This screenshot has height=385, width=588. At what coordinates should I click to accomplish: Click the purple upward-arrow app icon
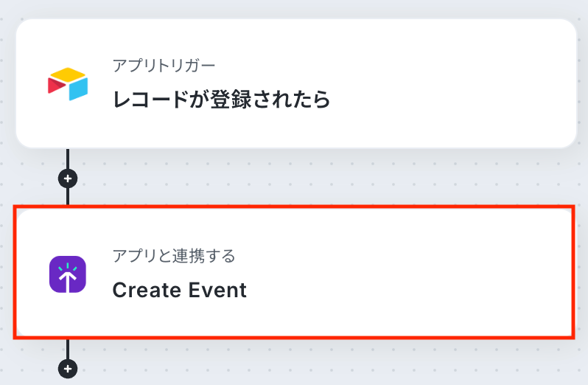click(x=67, y=274)
